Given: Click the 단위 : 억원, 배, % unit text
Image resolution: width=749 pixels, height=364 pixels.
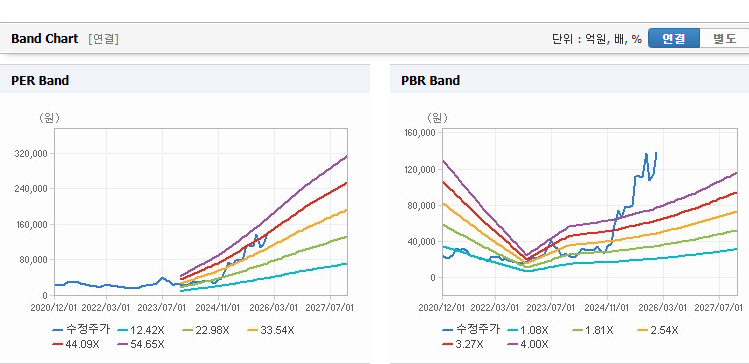Looking at the screenshot, I should 597,39.
